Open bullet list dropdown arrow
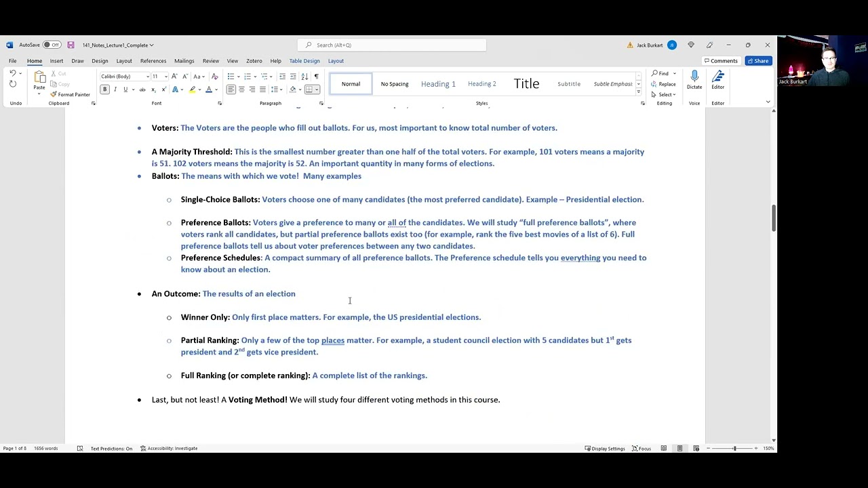 point(239,77)
